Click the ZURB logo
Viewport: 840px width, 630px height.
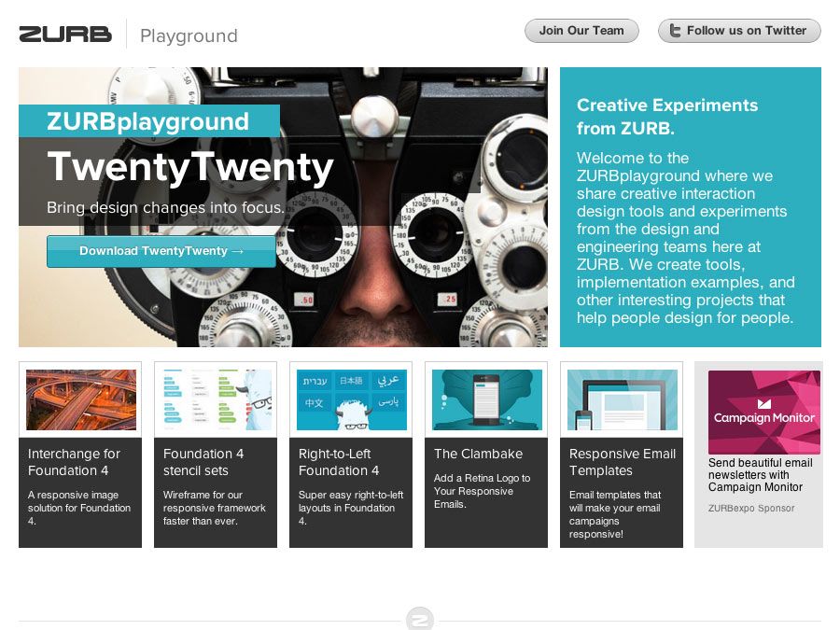coord(65,35)
